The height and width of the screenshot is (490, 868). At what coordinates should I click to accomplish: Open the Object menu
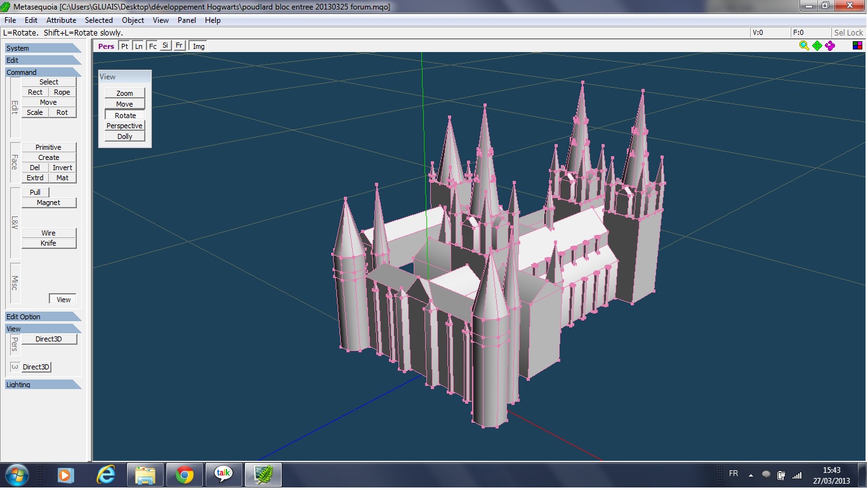click(x=133, y=20)
